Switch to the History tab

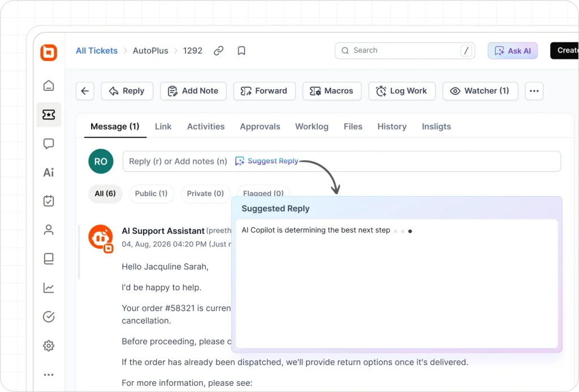click(392, 127)
